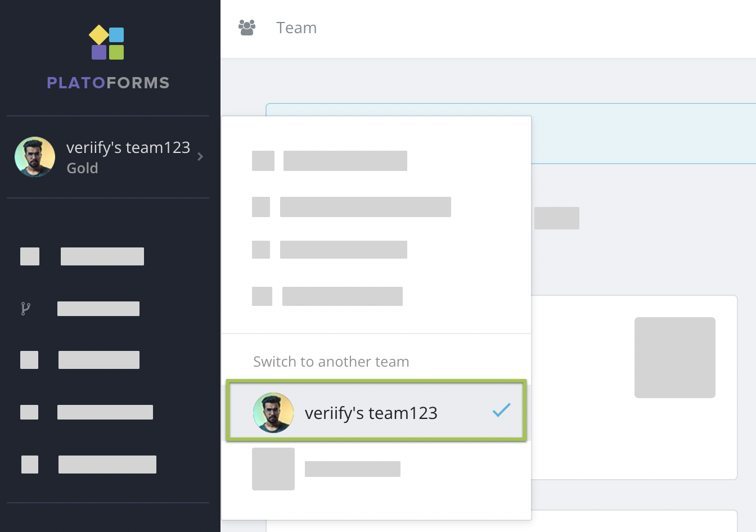Click the branch icon in the sidebar
Viewport: 756px width, 532px height.
[x=25, y=309]
